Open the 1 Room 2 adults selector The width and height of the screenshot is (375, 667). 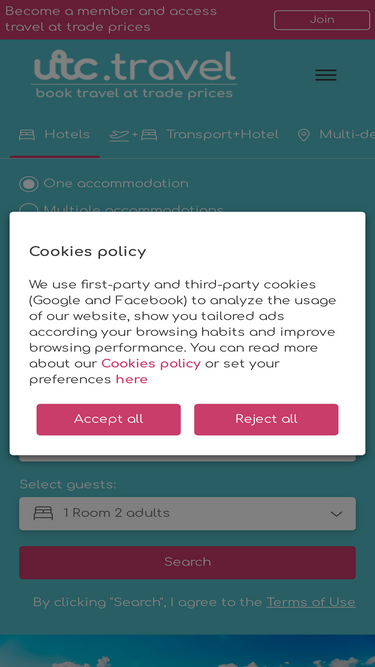pyautogui.click(x=188, y=513)
